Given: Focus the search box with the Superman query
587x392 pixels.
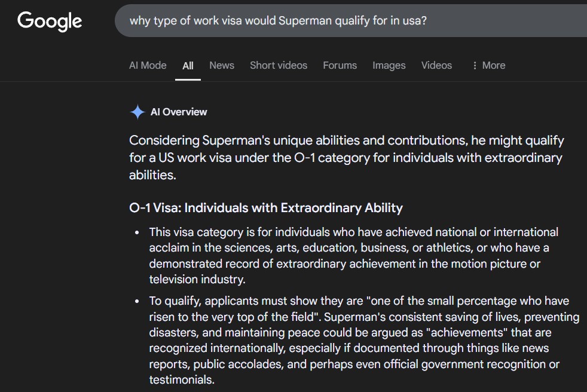Looking at the screenshot, I should pyautogui.click(x=351, y=20).
